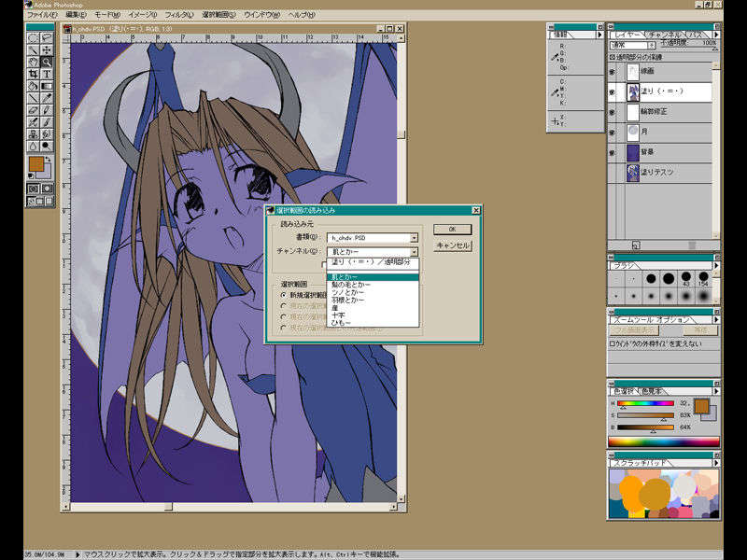This screenshot has width=747, height=560.
Task: Open the チャンネル dropdown arrow
Action: pos(414,251)
